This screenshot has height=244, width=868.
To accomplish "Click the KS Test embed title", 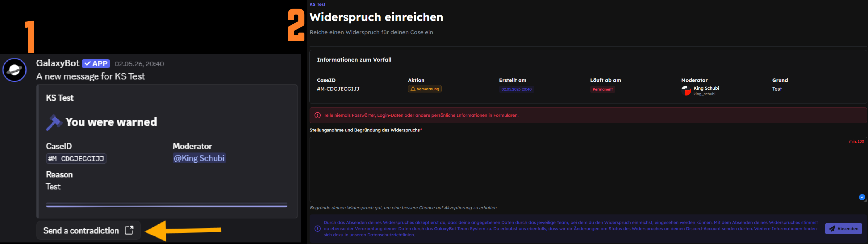I will pyautogui.click(x=60, y=98).
